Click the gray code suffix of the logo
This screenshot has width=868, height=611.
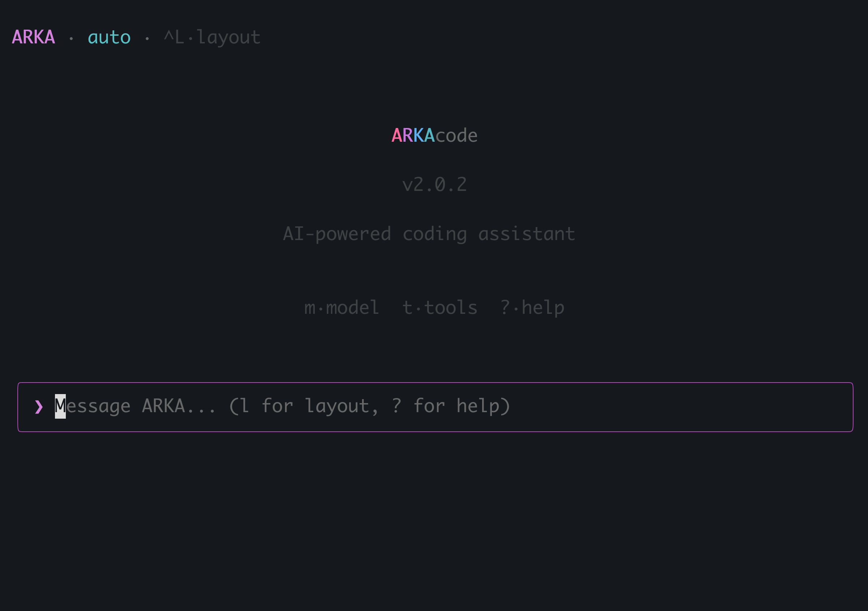(x=458, y=135)
